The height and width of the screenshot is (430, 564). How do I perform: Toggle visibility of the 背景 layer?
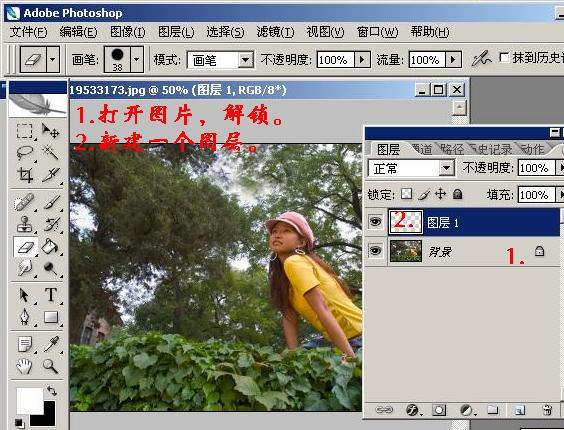(375, 250)
